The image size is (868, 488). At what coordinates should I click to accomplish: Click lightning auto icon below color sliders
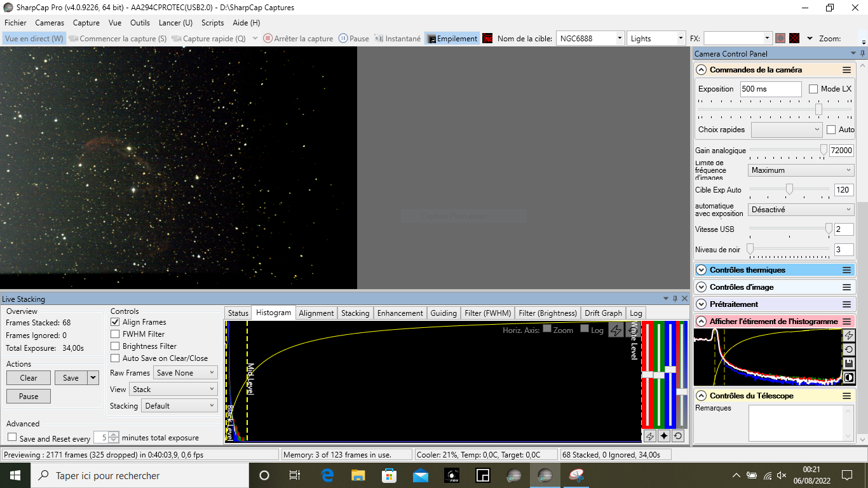click(x=649, y=436)
